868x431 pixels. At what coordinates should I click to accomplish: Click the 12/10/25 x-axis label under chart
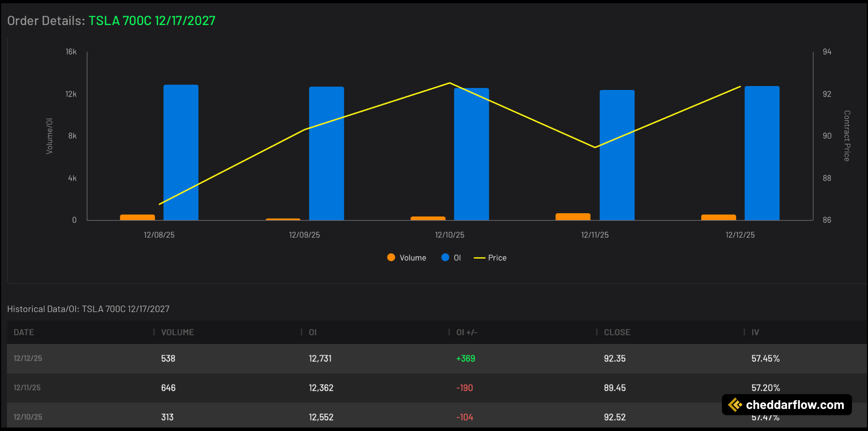(x=450, y=235)
